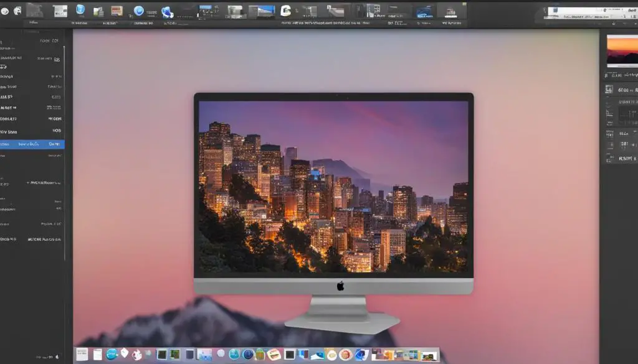Click the square layer icon below sunset thumbnail
The image size is (638, 364).
[609, 90]
